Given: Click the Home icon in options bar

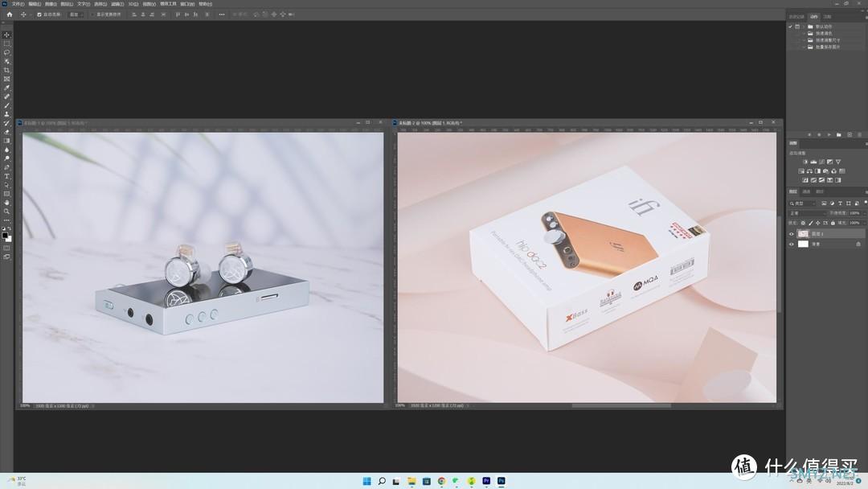Looking at the screenshot, I should coord(10,14).
